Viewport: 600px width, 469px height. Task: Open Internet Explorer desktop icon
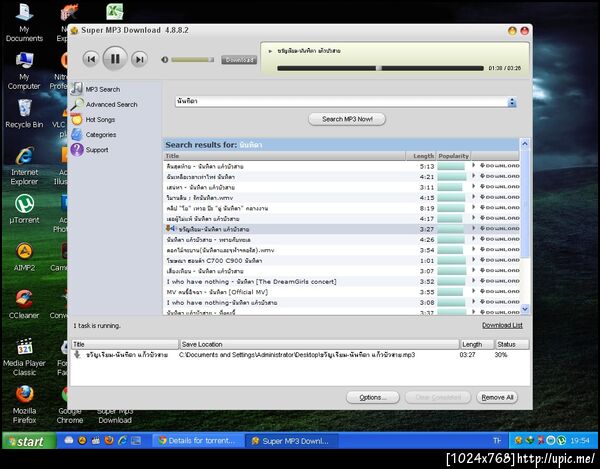coord(24,166)
